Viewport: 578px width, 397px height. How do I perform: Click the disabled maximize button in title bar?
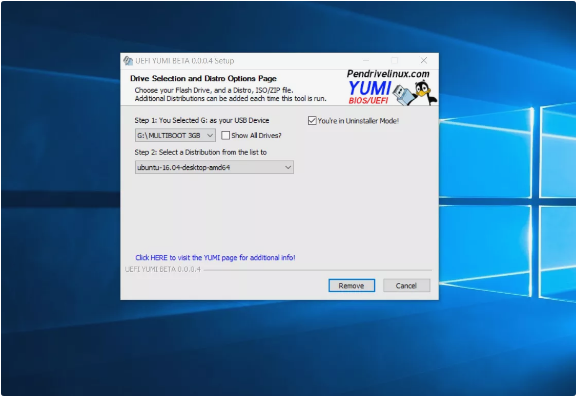(395, 60)
